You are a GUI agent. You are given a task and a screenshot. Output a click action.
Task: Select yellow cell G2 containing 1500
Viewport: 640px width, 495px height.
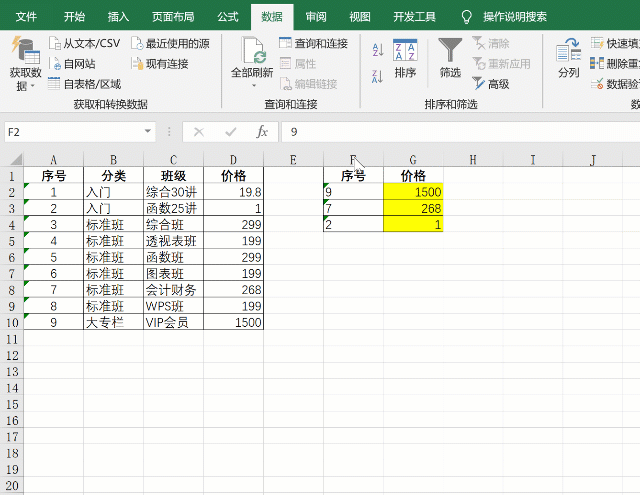(413, 192)
